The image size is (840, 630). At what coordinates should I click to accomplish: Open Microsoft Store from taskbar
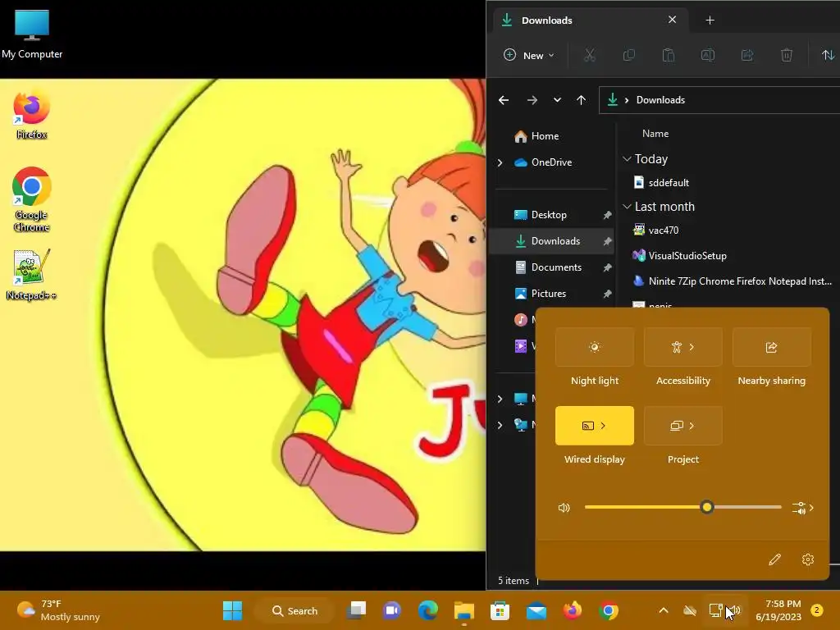[500, 610]
